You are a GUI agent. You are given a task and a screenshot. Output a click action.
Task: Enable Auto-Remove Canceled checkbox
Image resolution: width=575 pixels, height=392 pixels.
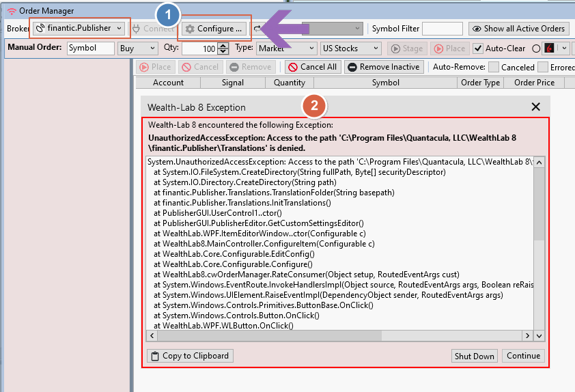click(493, 67)
